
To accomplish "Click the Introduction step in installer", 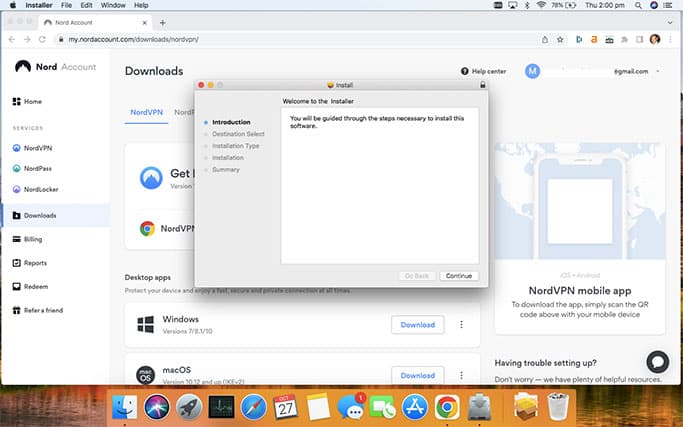I will pos(231,122).
